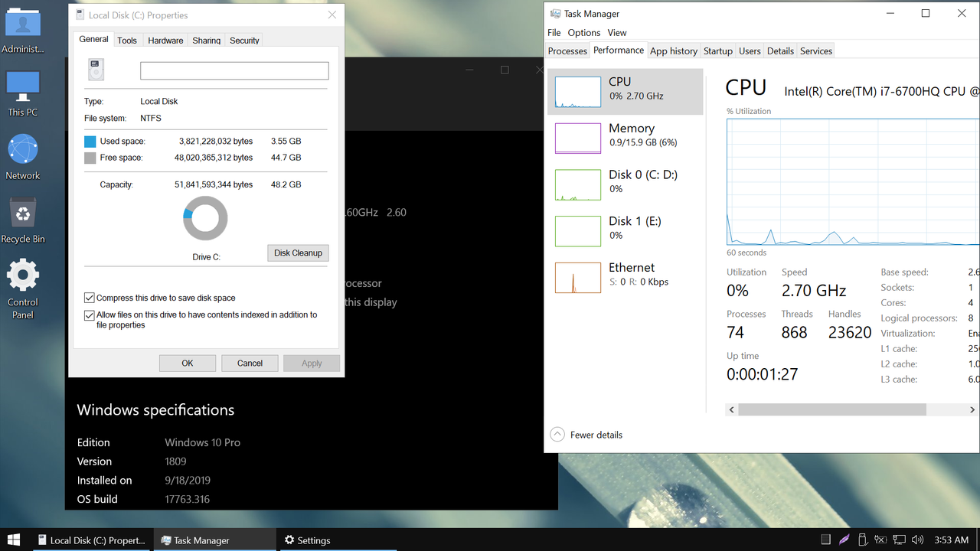
Task: Click the Apply button in Properties dialog
Action: click(312, 363)
